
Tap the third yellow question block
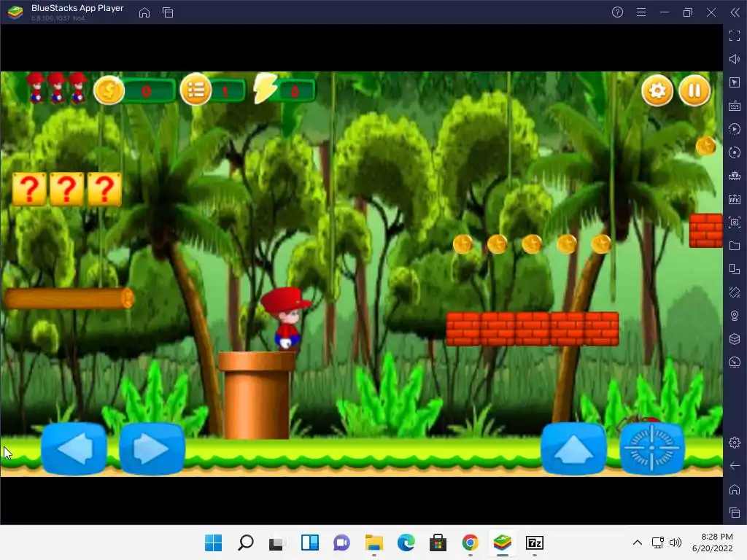pyautogui.click(x=104, y=189)
